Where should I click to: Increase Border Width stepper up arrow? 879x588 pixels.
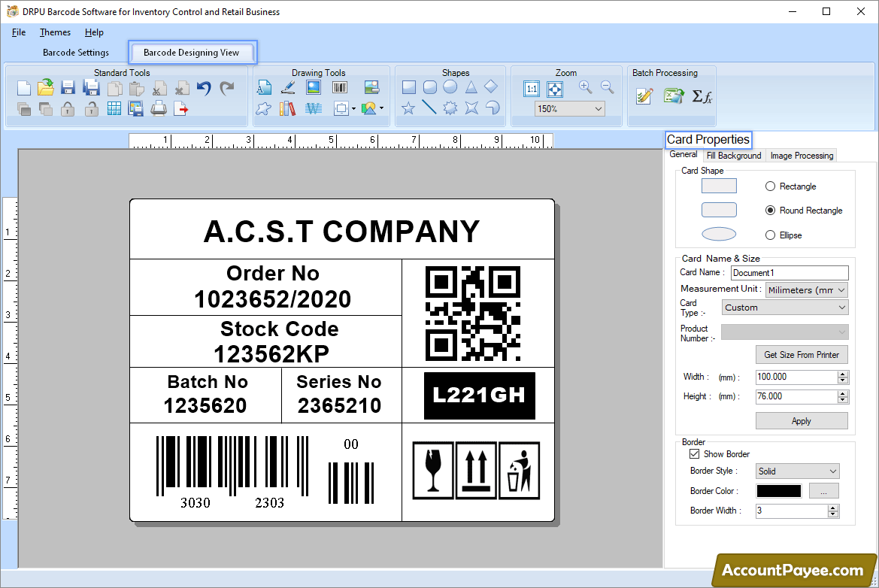834,508
